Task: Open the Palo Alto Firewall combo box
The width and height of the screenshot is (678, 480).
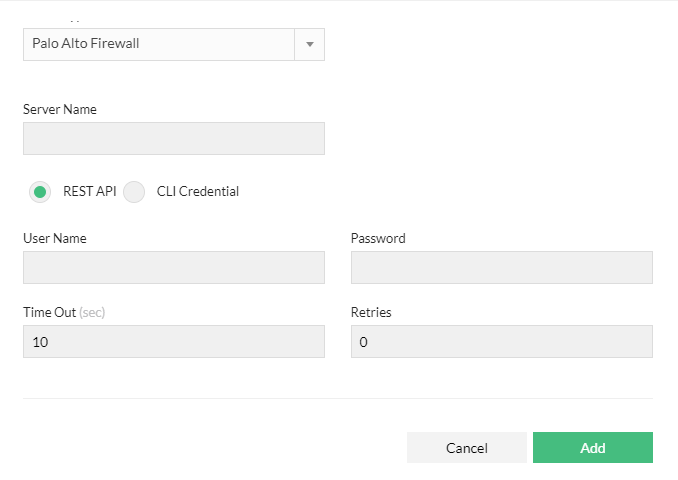Action: pos(159,44)
